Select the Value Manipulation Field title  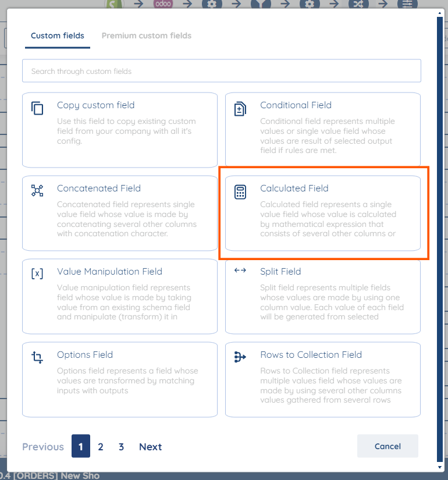pos(109,272)
